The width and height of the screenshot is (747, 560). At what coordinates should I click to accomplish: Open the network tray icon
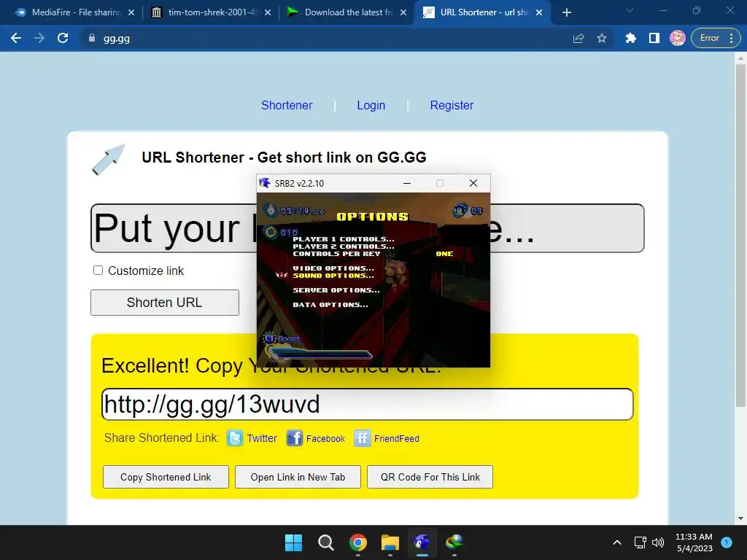tap(640, 542)
